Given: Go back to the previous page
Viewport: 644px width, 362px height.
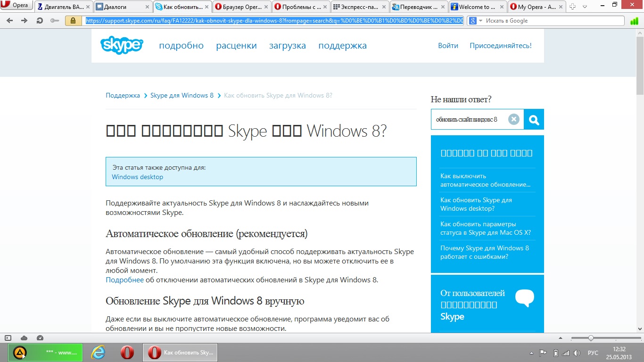Looking at the screenshot, I should tap(10, 21).
